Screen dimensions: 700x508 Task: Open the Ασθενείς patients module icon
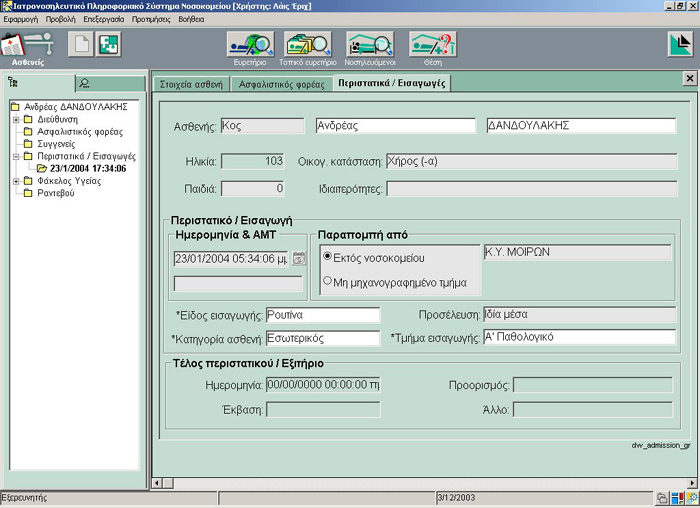(x=27, y=49)
